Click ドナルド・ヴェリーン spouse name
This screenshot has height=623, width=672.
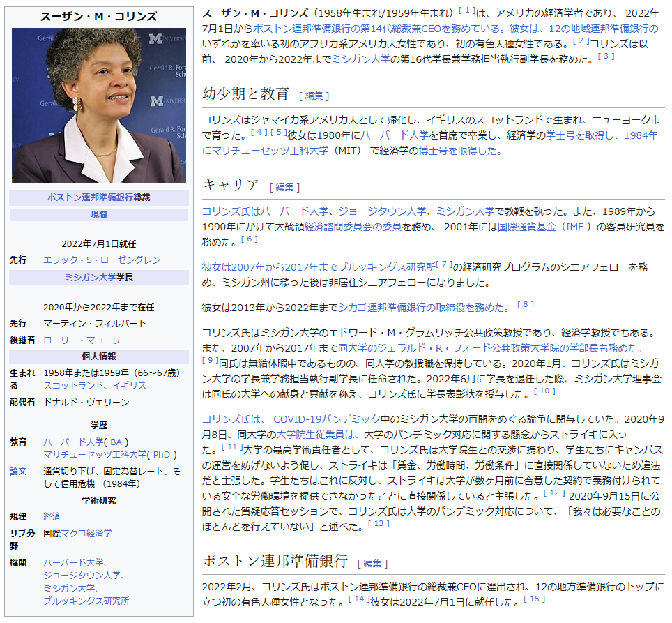(86, 403)
